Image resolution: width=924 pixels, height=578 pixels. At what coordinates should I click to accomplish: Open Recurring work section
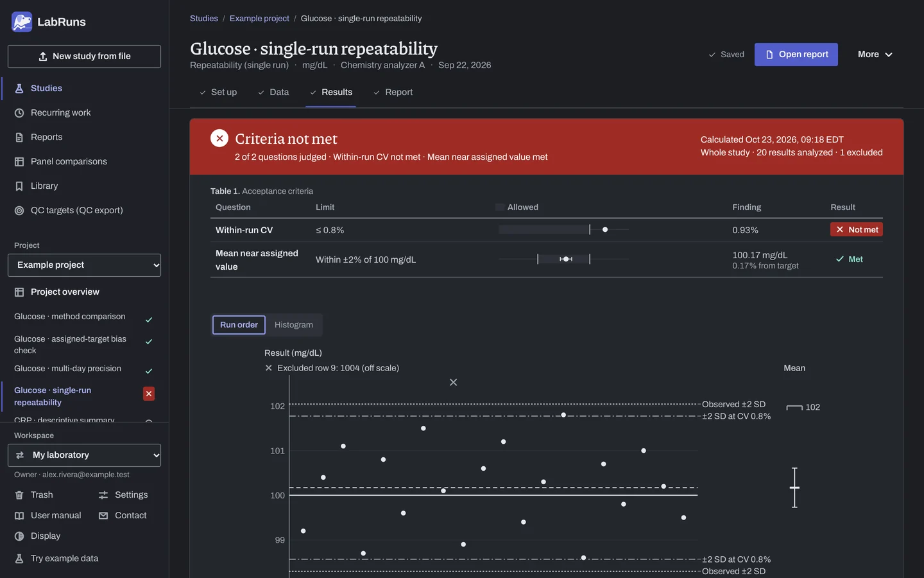[61, 113]
